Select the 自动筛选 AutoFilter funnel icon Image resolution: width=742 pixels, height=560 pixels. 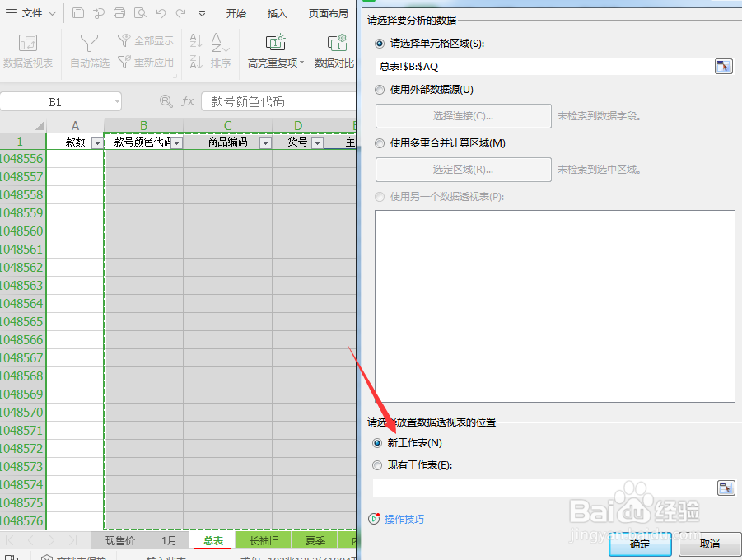(88, 45)
